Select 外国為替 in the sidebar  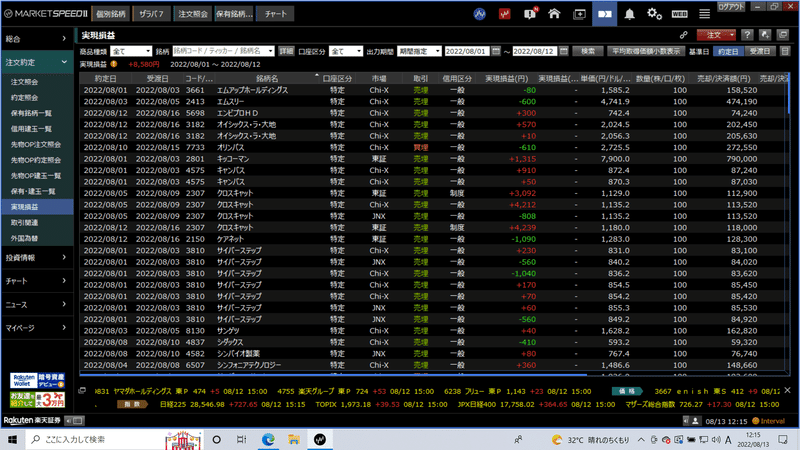[24, 238]
